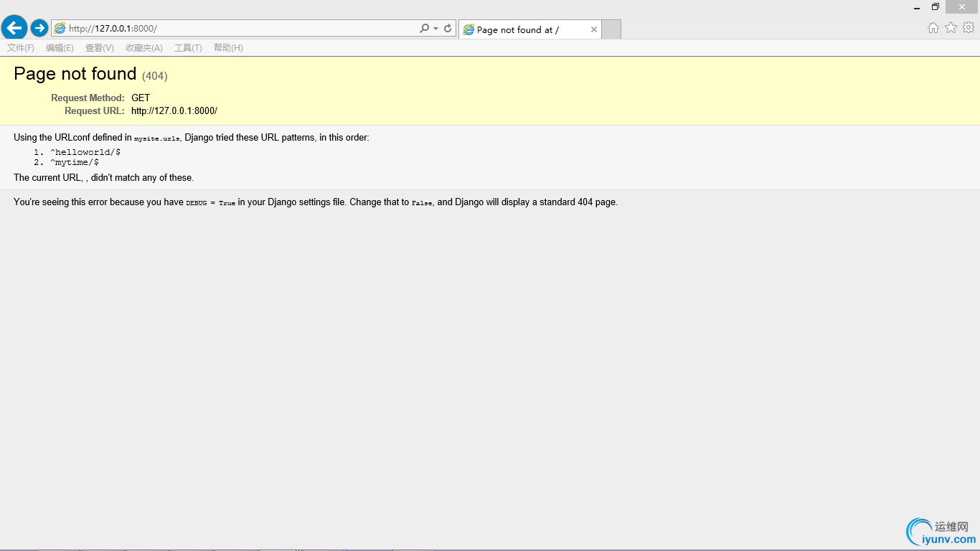Go back with the browser back arrow
980x551 pixels.
14,28
